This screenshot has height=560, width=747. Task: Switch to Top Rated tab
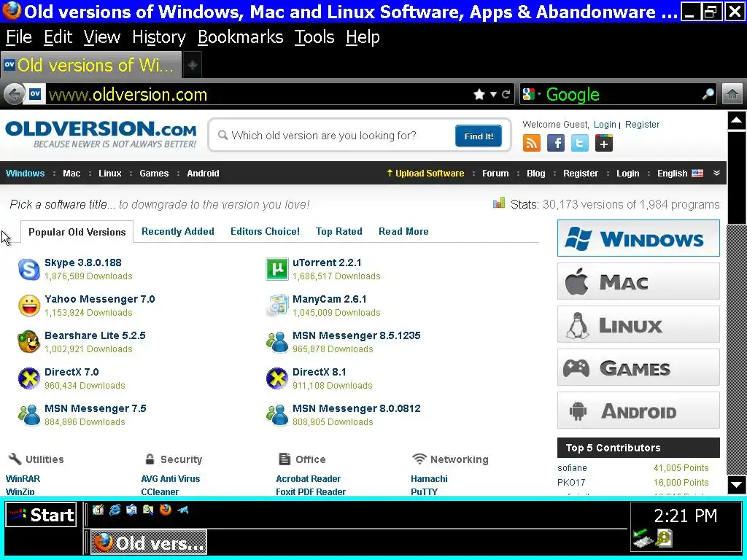[x=338, y=231]
